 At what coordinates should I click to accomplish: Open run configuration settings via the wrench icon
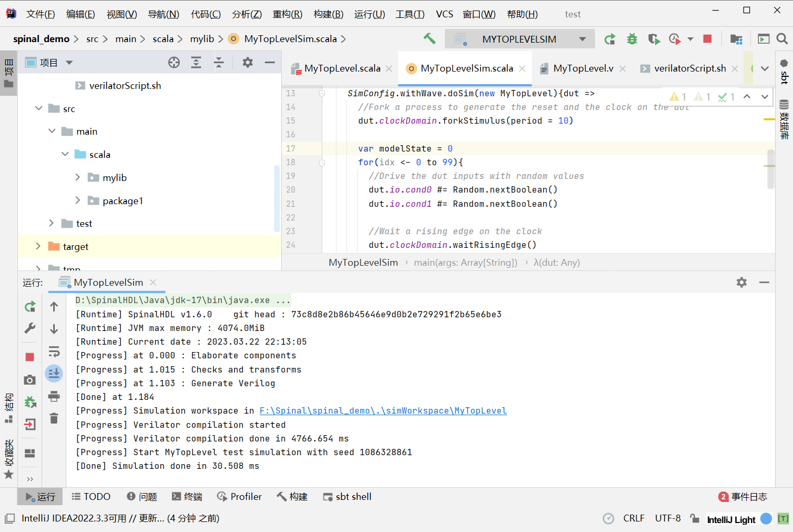[x=29, y=328]
